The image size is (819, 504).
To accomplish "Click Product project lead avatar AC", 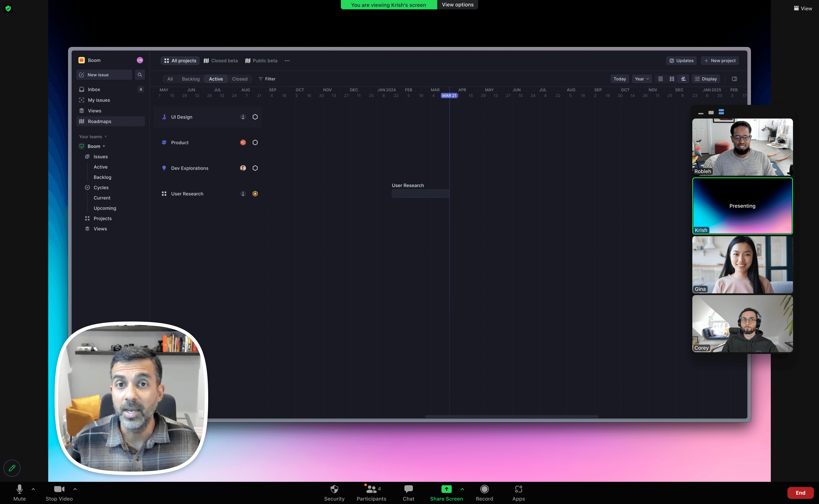I will [x=243, y=142].
